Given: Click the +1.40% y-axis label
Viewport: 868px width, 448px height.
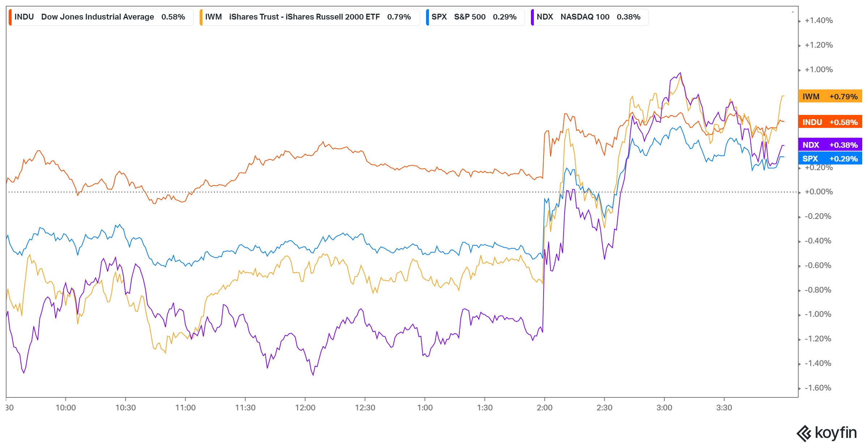Looking at the screenshot, I should 818,21.
